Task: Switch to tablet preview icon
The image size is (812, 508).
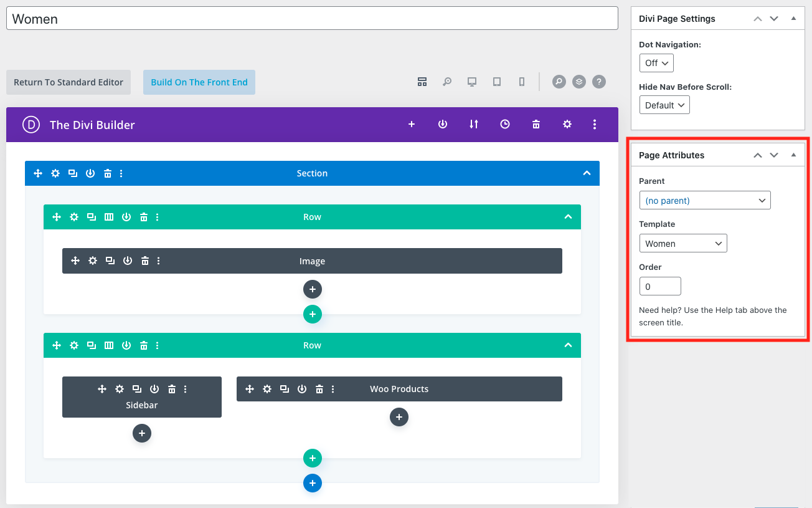Action: (497, 82)
